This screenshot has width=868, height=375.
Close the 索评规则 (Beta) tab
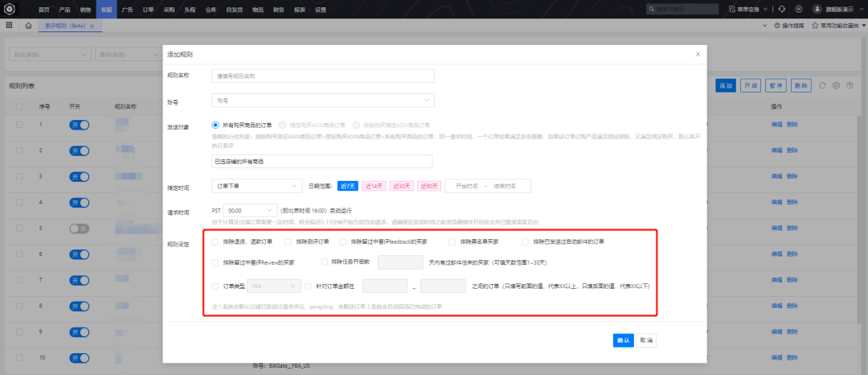coord(92,26)
